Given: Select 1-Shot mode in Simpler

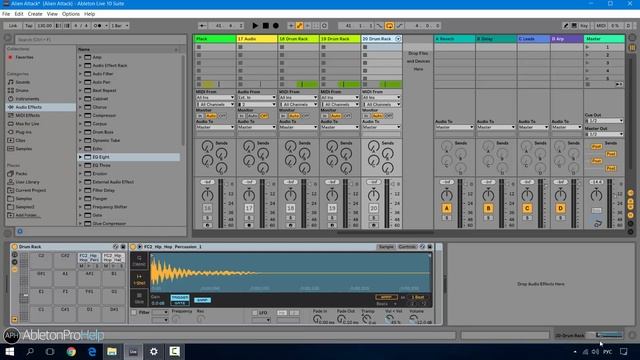Looking at the screenshot, I should coord(139,280).
